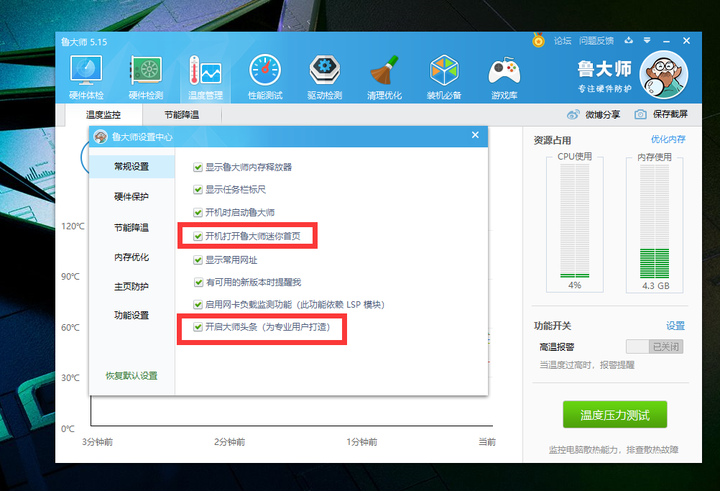Select 节能降温 in settings sidebar
This screenshot has width=720, height=491.
coord(131,227)
